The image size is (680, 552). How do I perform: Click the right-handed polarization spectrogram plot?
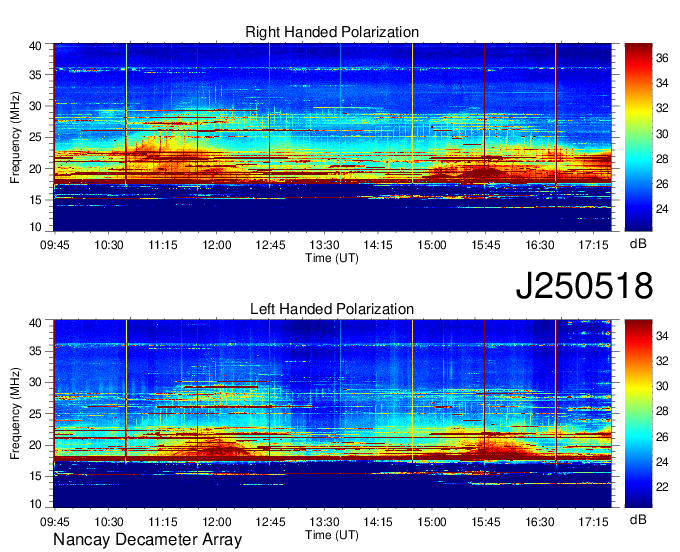click(x=332, y=137)
